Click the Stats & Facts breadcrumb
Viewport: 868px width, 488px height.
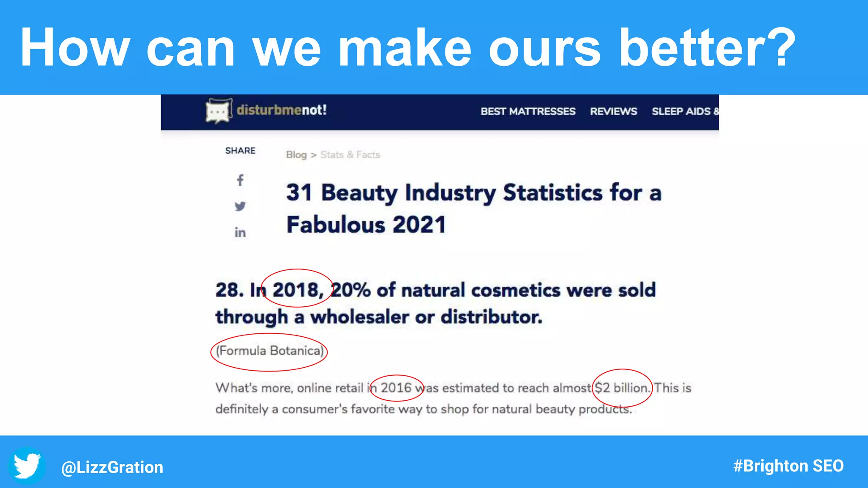[x=350, y=155]
